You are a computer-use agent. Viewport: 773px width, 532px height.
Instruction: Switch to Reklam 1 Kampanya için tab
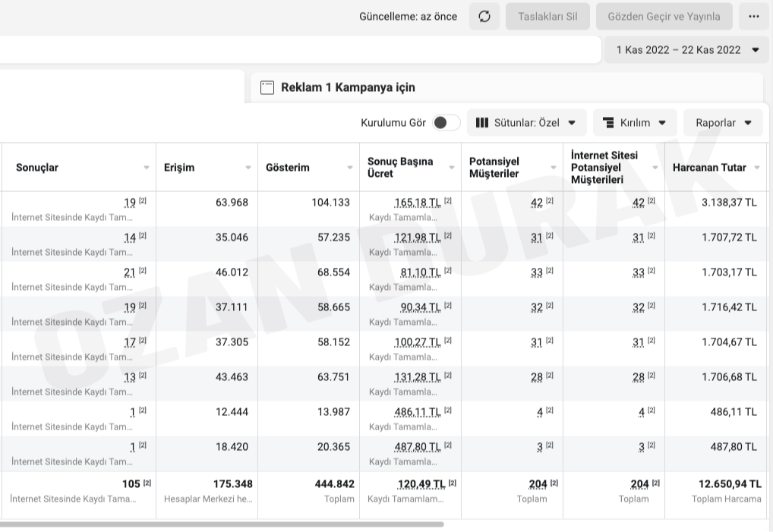tap(348, 87)
